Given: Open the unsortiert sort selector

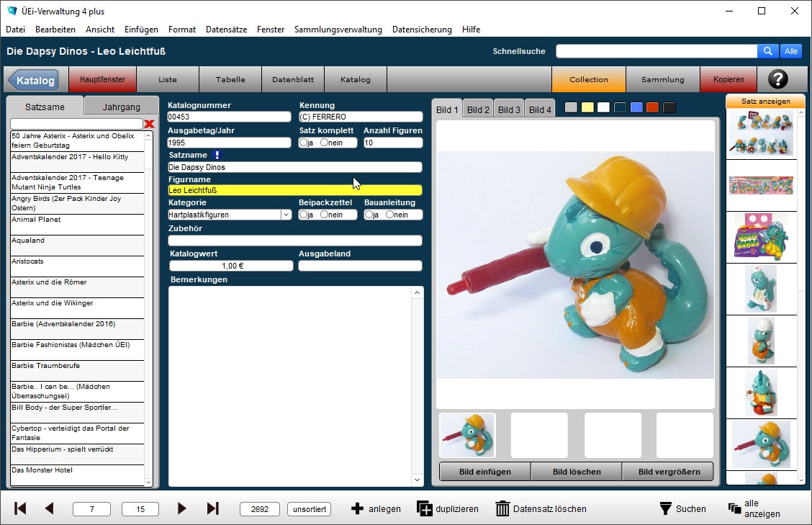Looking at the screenshot, I should 309,509.
